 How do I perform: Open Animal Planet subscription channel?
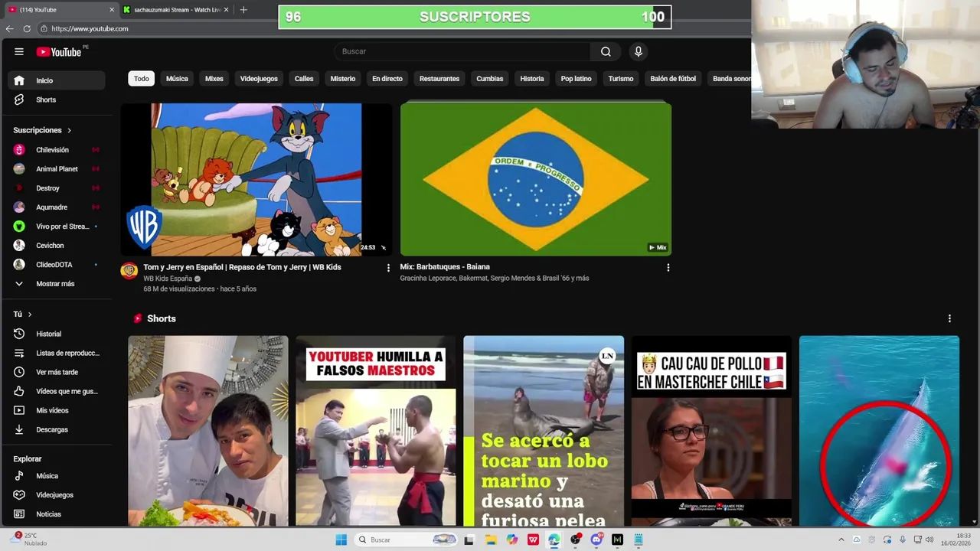coord(57,169)
